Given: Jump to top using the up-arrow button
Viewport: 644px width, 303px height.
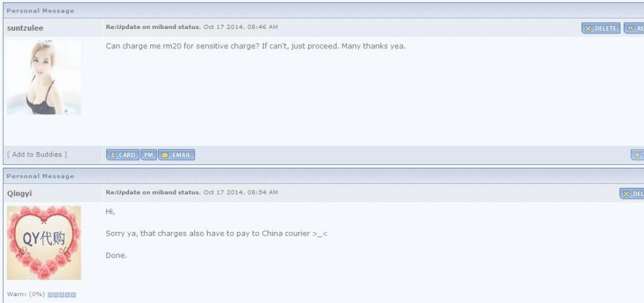Looking at the screenshot, I should click(638, 155).
